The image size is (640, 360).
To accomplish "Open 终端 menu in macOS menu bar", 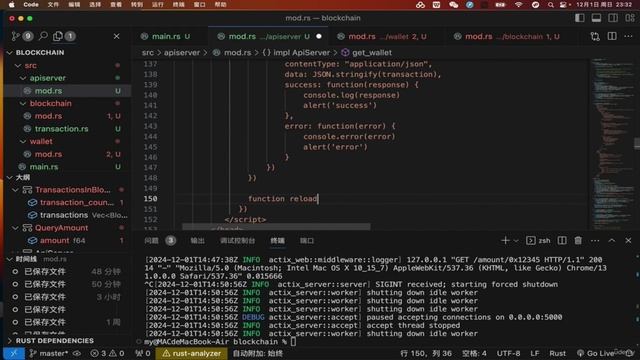I will 178,4.
